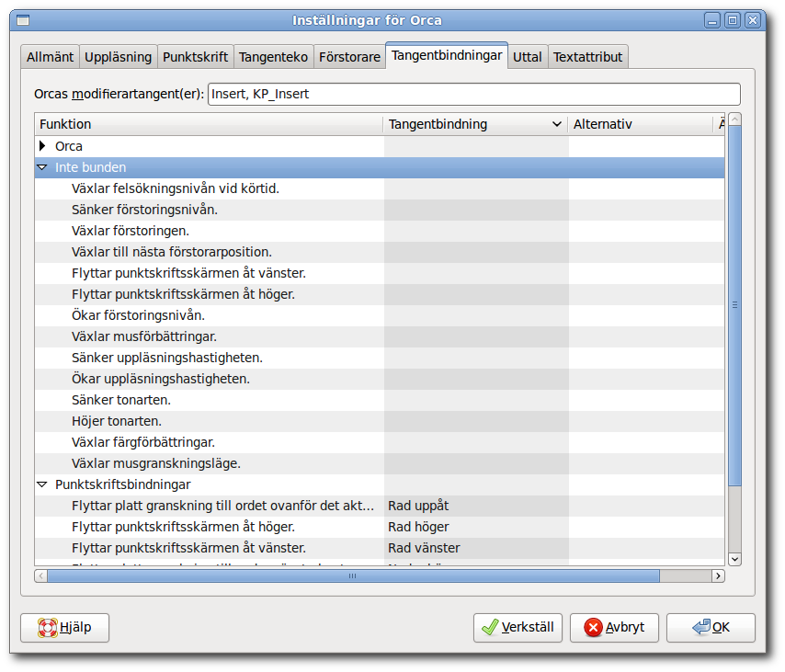Open help with the Hjälp button
This screenshot has height=672, width=785.
64,628
